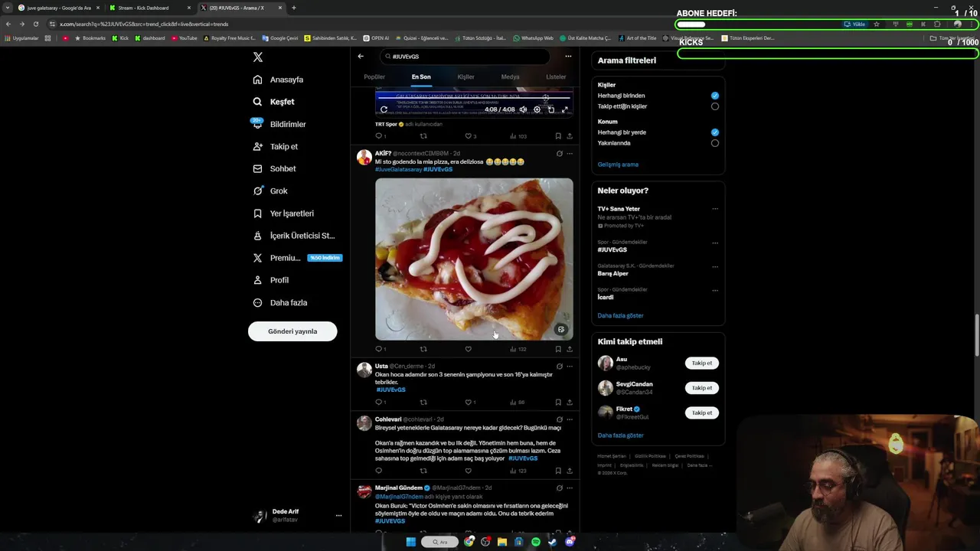Switch to Medya tab

pos(510,77)
